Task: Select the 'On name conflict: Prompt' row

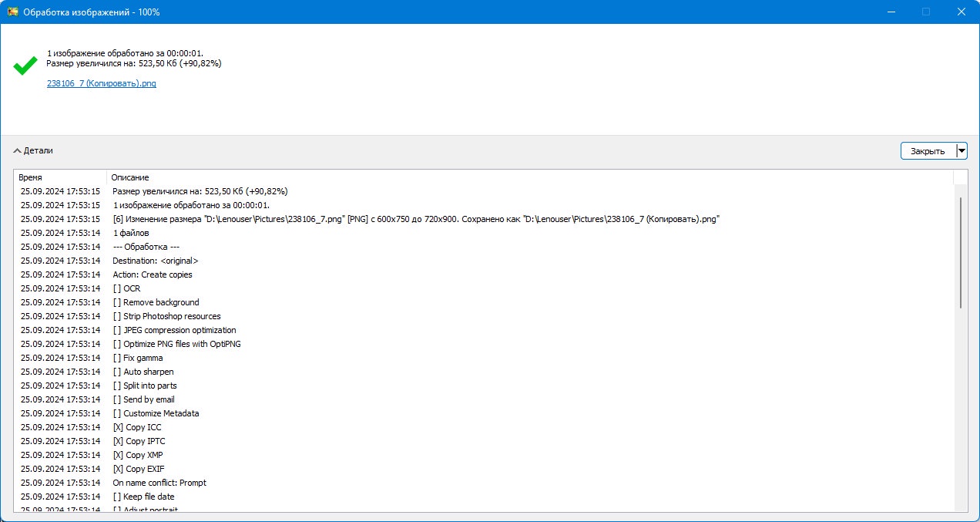Action: pyautogui.click(x=484, y=483)
